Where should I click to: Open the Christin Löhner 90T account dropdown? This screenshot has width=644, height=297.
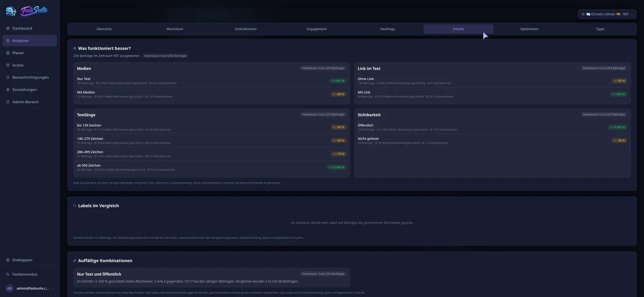(x=607, y=14)
